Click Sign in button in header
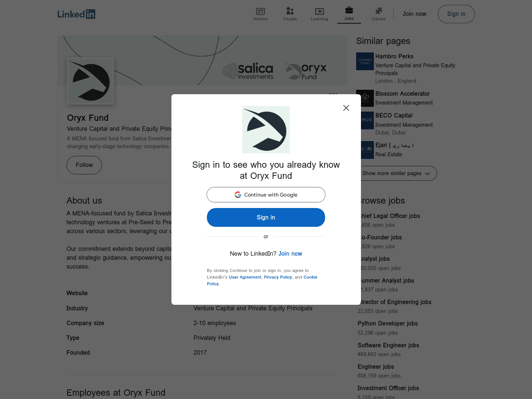Image resolution: width=532 pixels, height=399 pixels. point(456,14)
